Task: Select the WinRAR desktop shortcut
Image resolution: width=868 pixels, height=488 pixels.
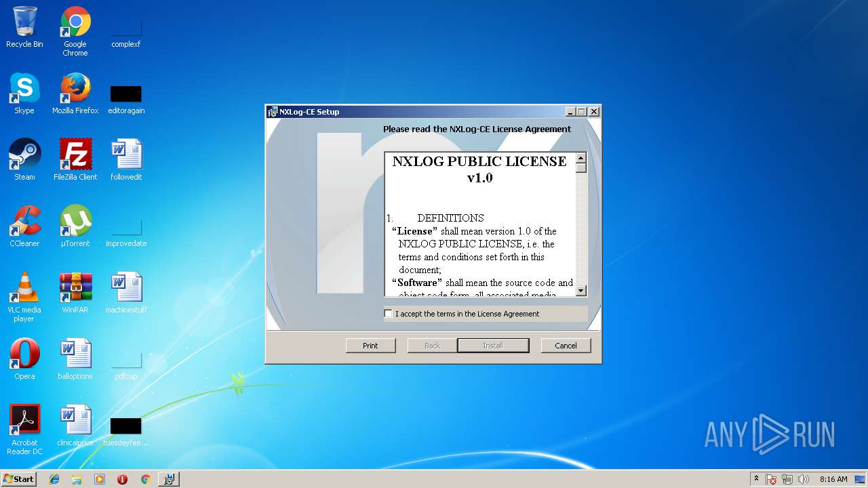Action: click(x=75, y=293)
